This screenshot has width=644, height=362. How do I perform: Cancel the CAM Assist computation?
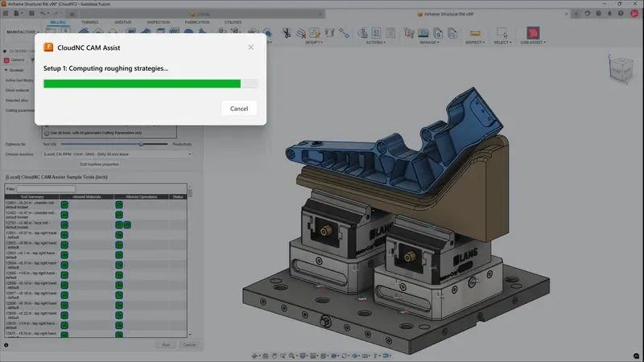click(238, 109)
